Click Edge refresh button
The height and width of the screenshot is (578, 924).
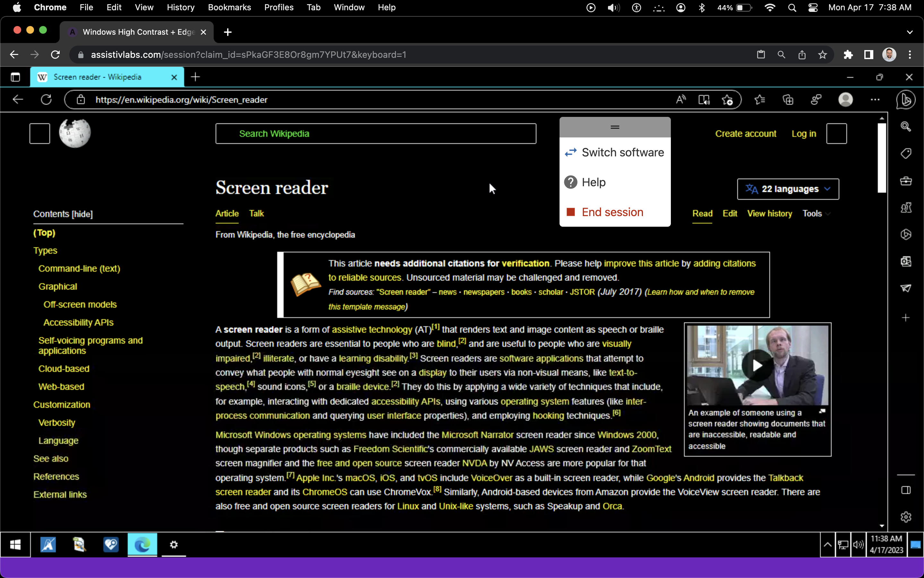(x=46, y=100)
